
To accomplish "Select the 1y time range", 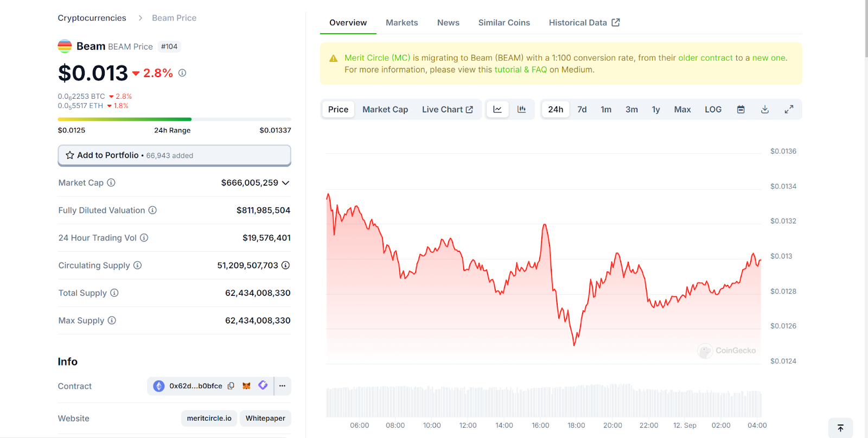I will point(656,110).
